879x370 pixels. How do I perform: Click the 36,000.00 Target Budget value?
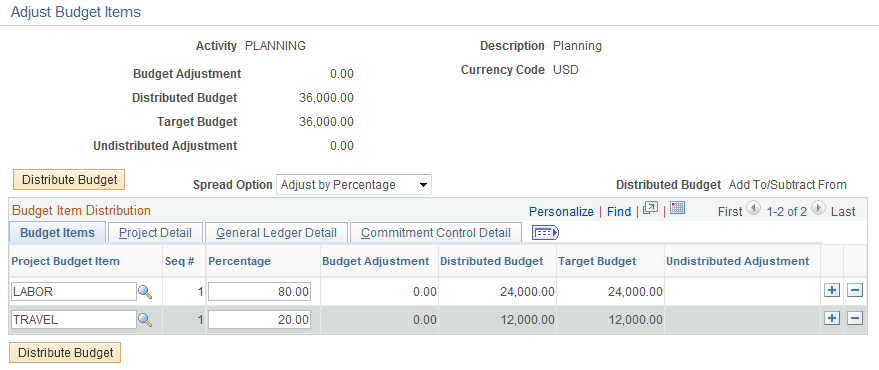[326, 122]
